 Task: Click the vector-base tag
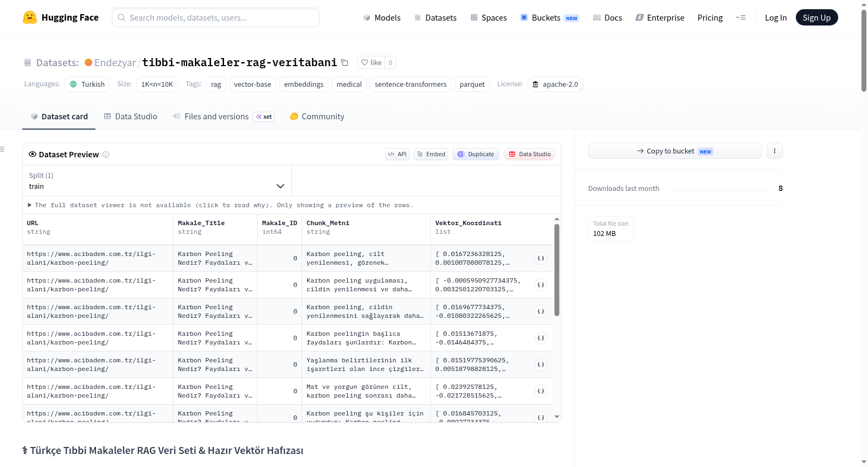click(252, 84)
